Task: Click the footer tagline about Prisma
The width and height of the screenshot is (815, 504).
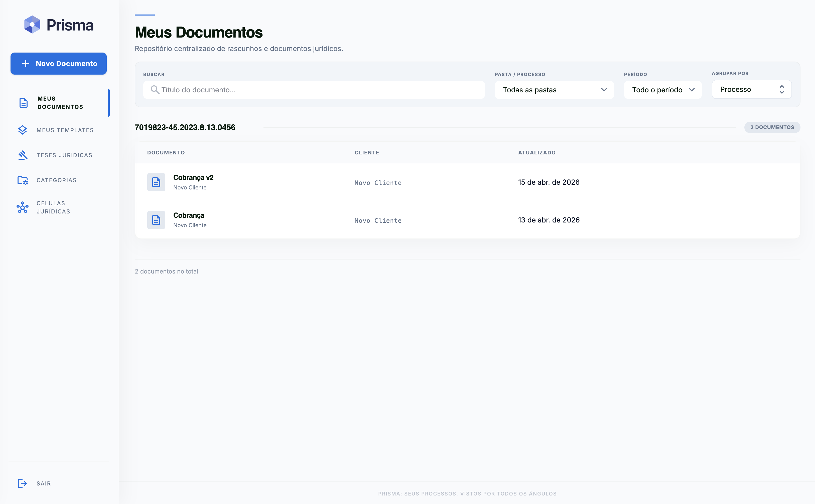Action: tap(467, 494)
